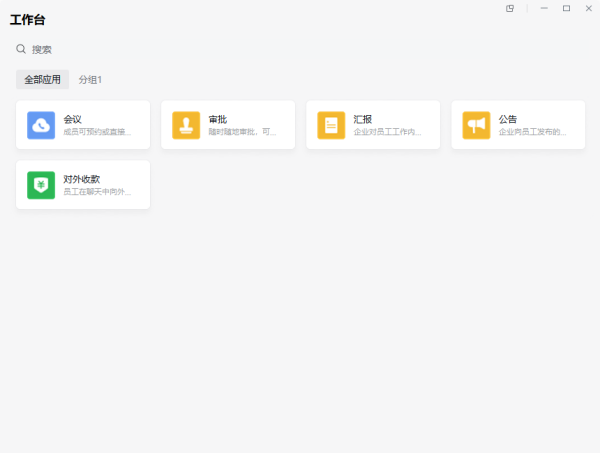600x453 pixels.
Task: Click the pop-out window icon in title bar
Action: [x=510, y=8]
